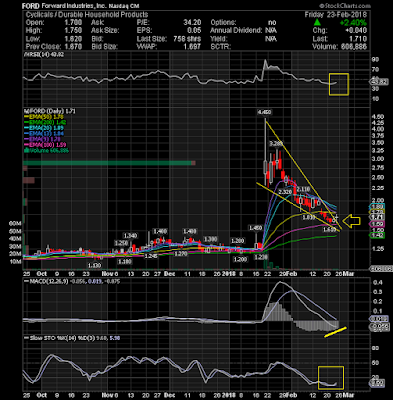This screenshot has width=393, height=400.
Task: Select the cyan EMA(20) legend entry
Action: pyautogui.click(x=43, y=128)
